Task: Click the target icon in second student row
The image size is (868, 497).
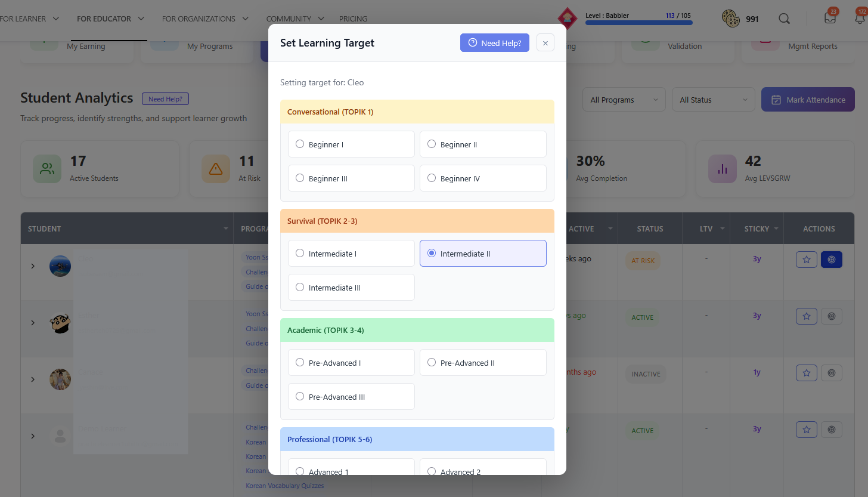Action: coord(831,316)
